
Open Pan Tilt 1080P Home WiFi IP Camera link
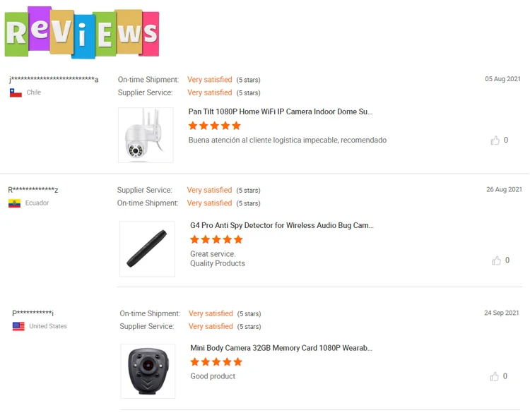(281, 112)
